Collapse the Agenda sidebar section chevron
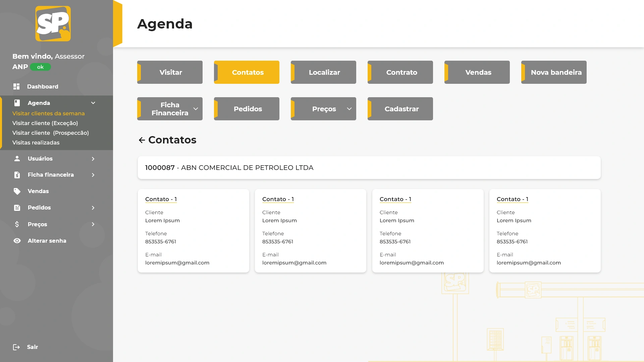This screenshot has height=362, width=644. (93, 103)
